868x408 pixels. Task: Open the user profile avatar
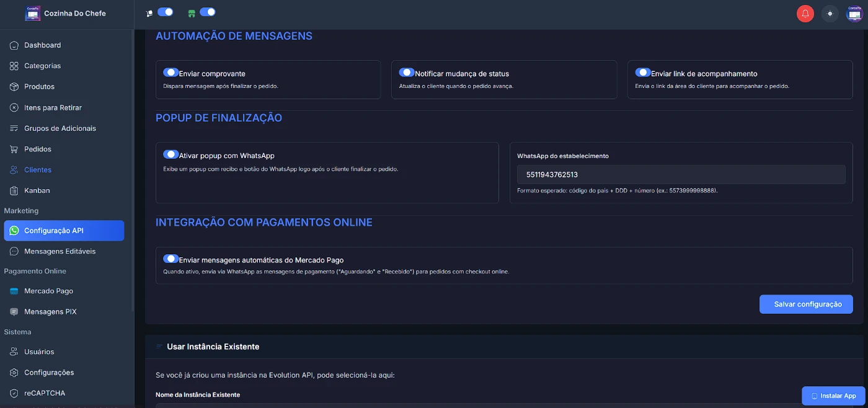click(x=854, y=14)
